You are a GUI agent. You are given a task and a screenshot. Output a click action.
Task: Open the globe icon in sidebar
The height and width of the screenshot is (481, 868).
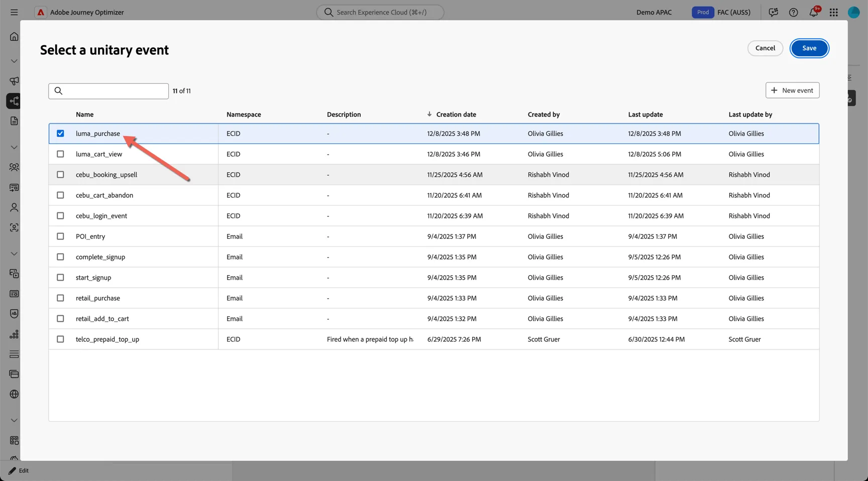tap(14, 394)
